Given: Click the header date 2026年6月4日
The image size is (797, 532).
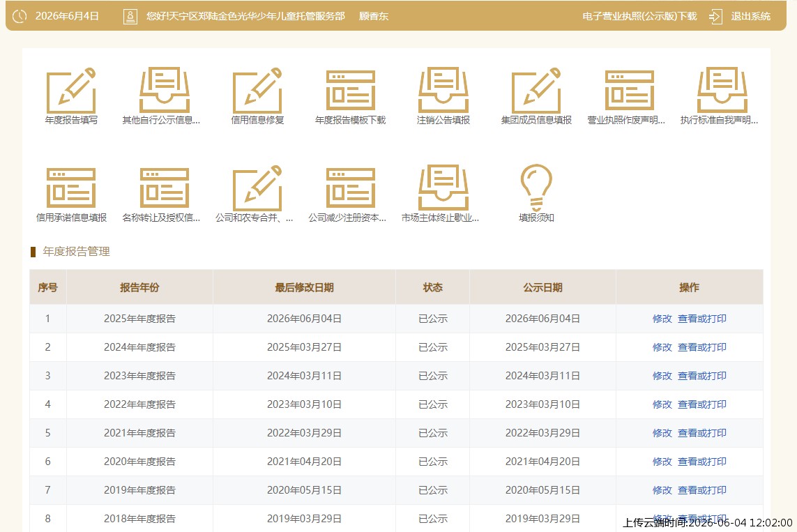Looking at the screenshot, I should pyautogui.click(x=66, y=16).
